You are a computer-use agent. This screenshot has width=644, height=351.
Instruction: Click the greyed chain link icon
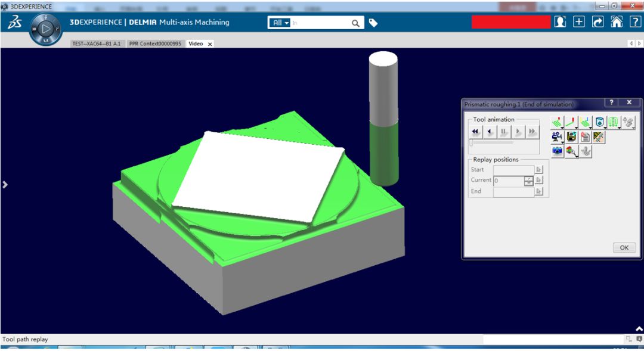[628, 122]
